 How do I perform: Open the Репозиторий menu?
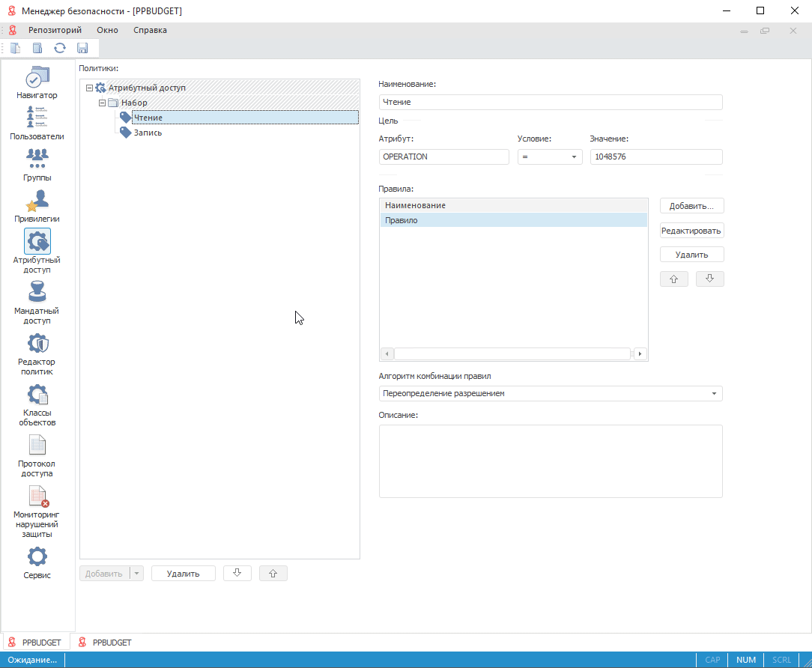[55, 31]
